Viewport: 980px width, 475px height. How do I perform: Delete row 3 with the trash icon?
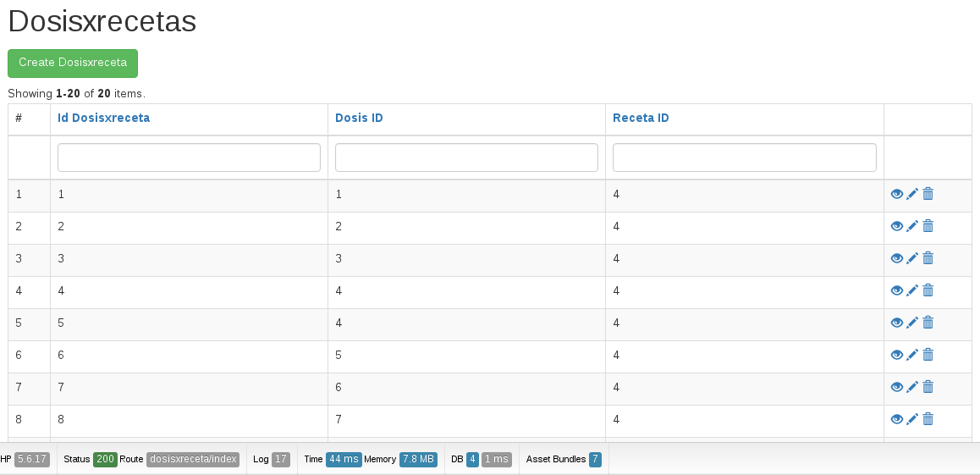(x=928, y=258)
